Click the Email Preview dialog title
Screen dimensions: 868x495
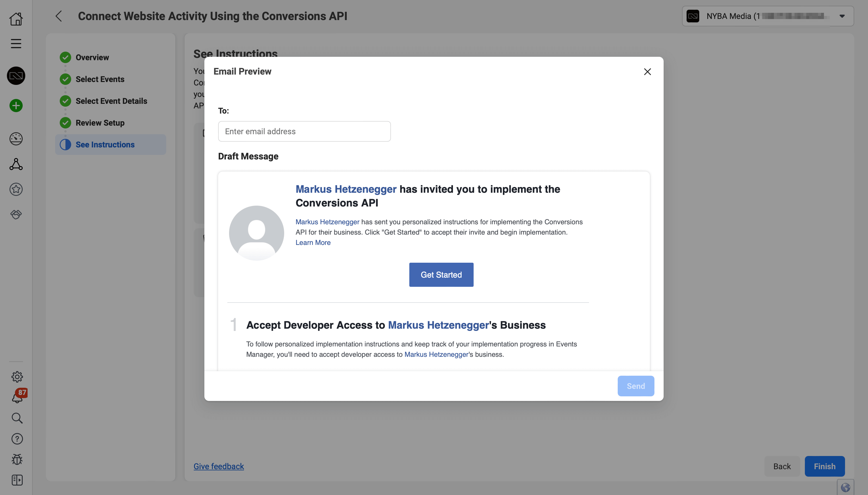pyautogui.click(x=242, y=71)
